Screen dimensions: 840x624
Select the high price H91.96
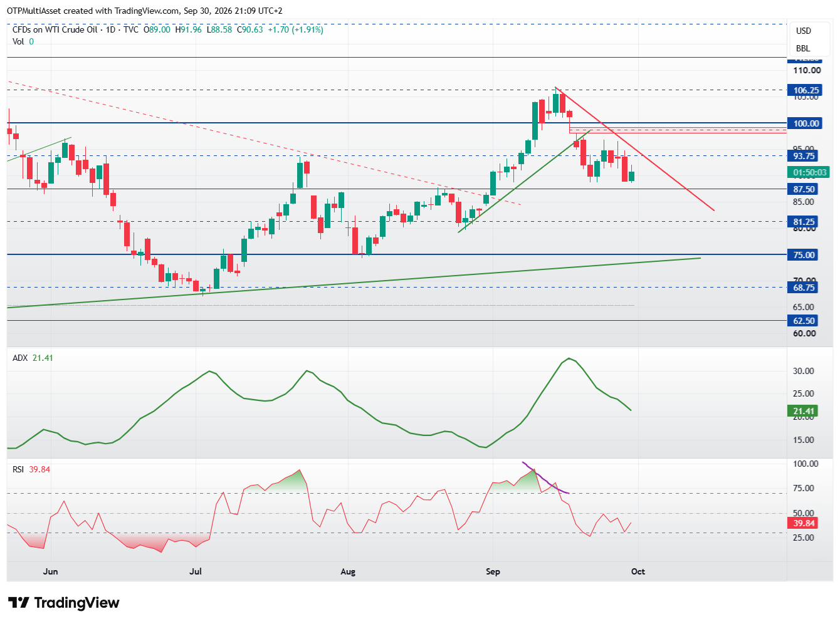coord(188,29)
